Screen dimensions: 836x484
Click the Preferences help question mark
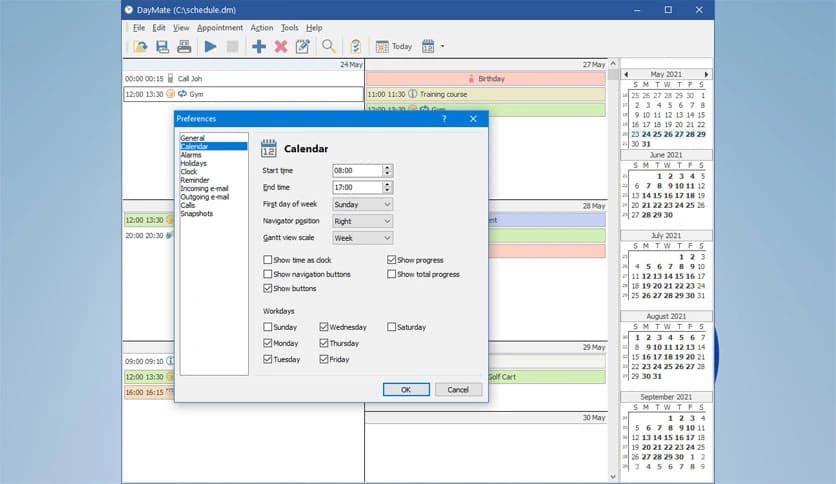point(444,119)
